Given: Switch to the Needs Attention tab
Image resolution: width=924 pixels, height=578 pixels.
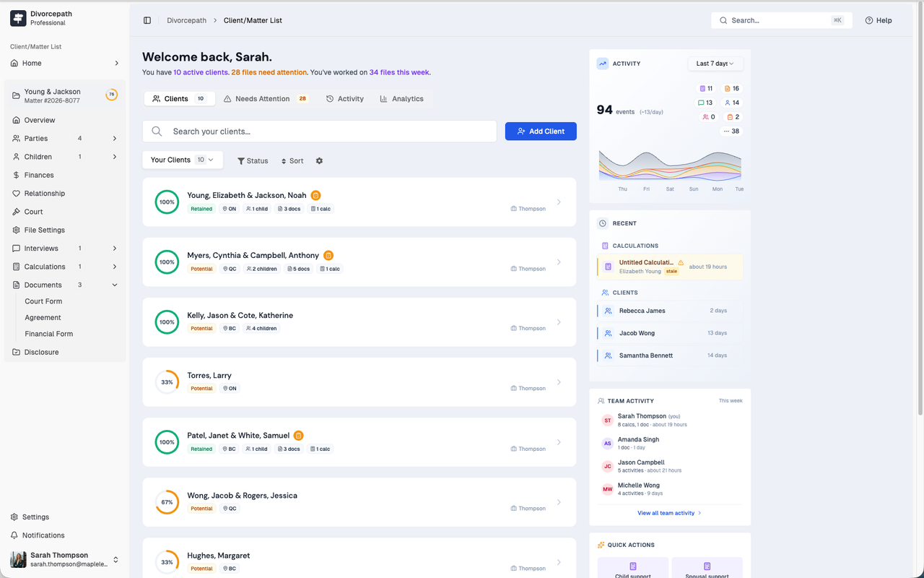Looking at the screenshot, I should tap(266, 99).
